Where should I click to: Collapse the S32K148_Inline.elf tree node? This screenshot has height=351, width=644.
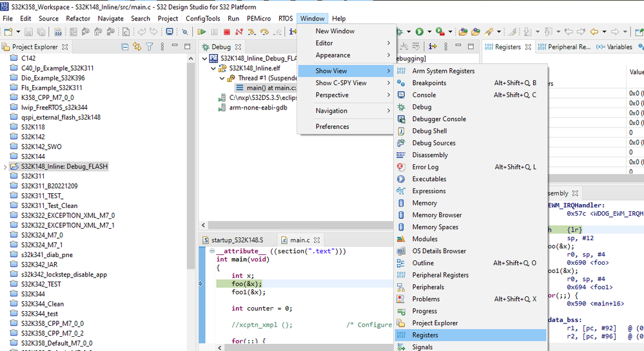[x=213, y=68]
